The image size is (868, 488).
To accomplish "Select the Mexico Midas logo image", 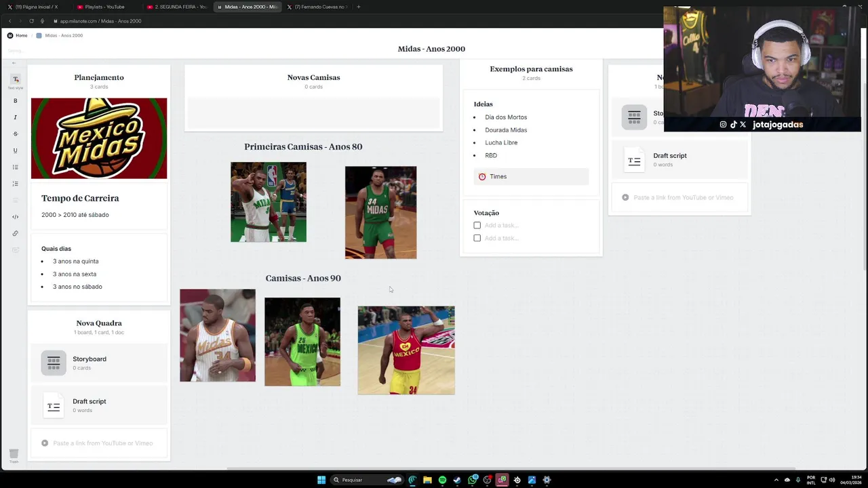I will pyautogui.click(x=99, y=138).
